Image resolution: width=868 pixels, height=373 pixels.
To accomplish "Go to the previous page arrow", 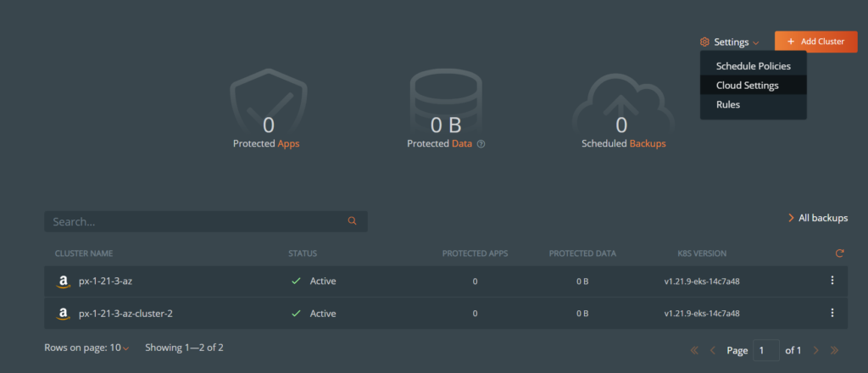I will tap(713, 350).
